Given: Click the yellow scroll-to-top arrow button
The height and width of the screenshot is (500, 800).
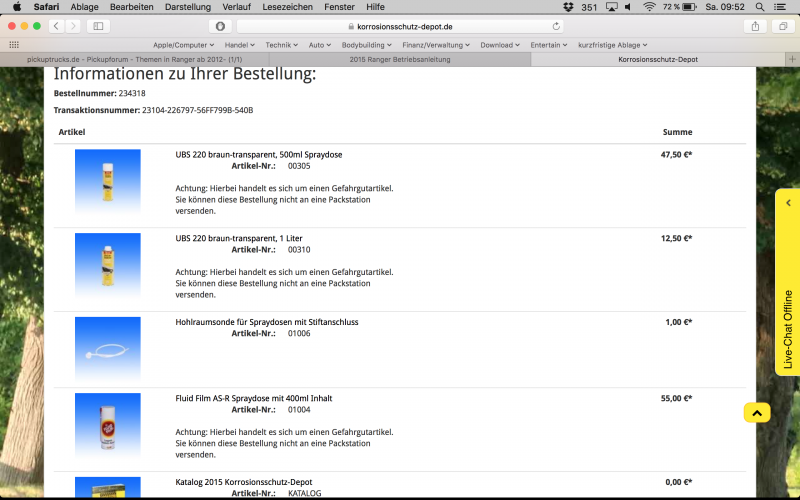Looking at the screenshot, I should coord(757,413).
